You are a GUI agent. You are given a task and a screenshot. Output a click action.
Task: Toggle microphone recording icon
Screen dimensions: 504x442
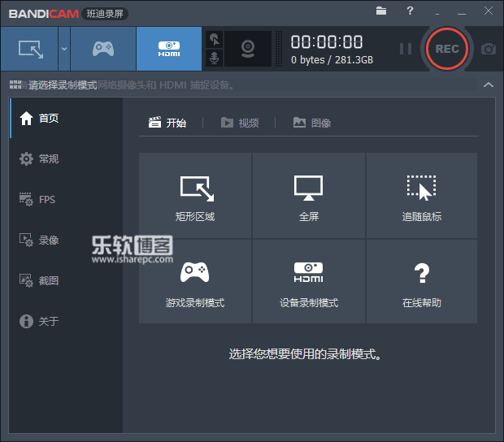point(214,58)
